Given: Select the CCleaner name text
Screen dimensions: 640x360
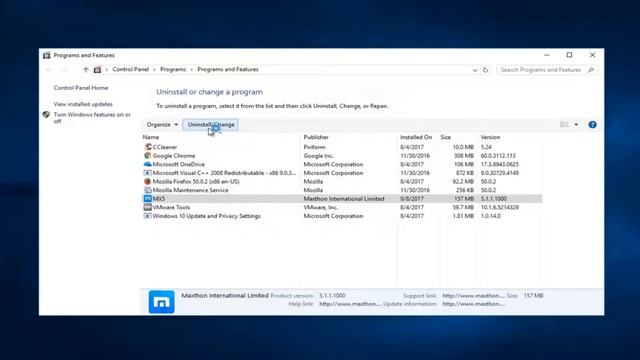Looking at the screenshot, I should 165,147.
